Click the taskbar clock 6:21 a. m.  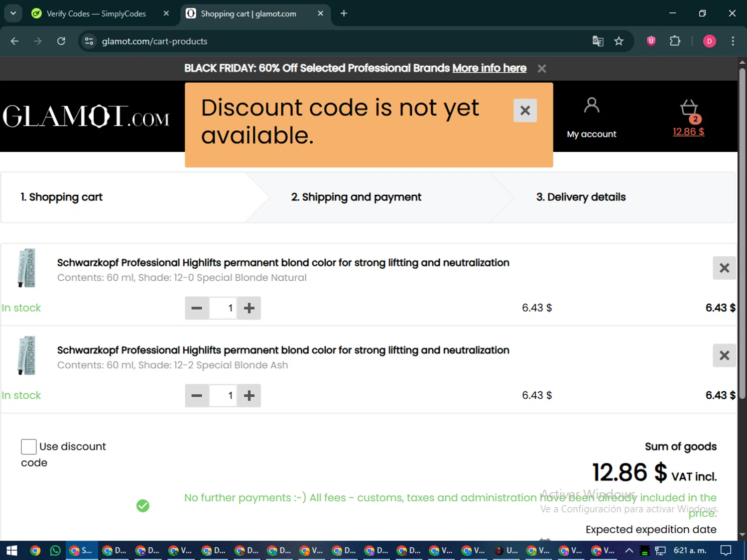(690, 551)
